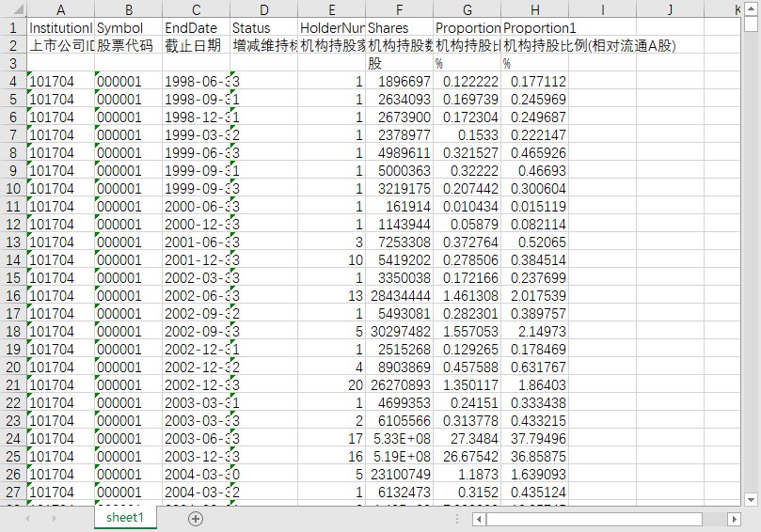Select column D header
The image size is (761, 532).
tap(264, 9)
